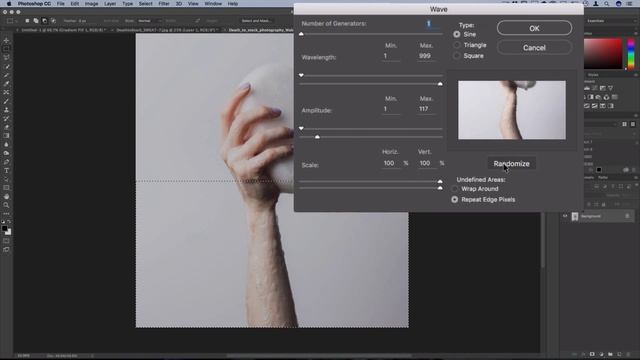This screenshot has height=360, width=640.
Task: Select the Move tool
Action: (x=6, y=41)
